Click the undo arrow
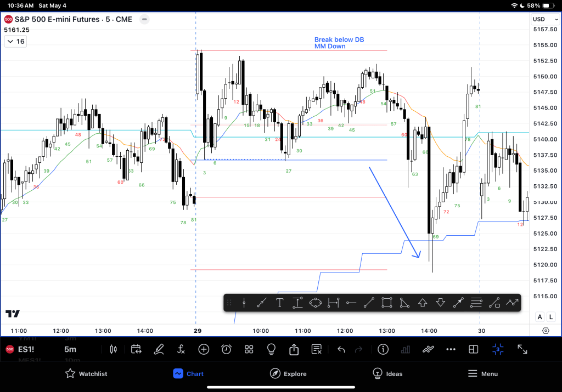This screenshot has width=562, height=392. coord(341,349)
